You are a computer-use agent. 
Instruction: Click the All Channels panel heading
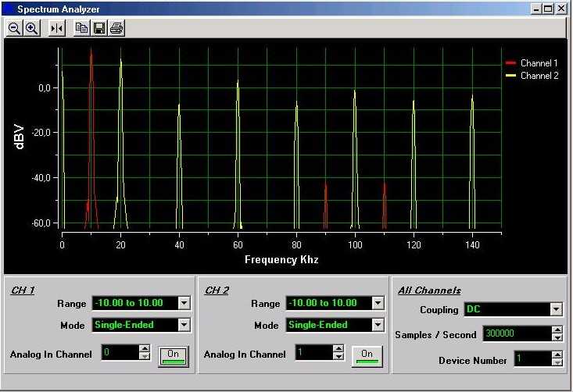429,290
